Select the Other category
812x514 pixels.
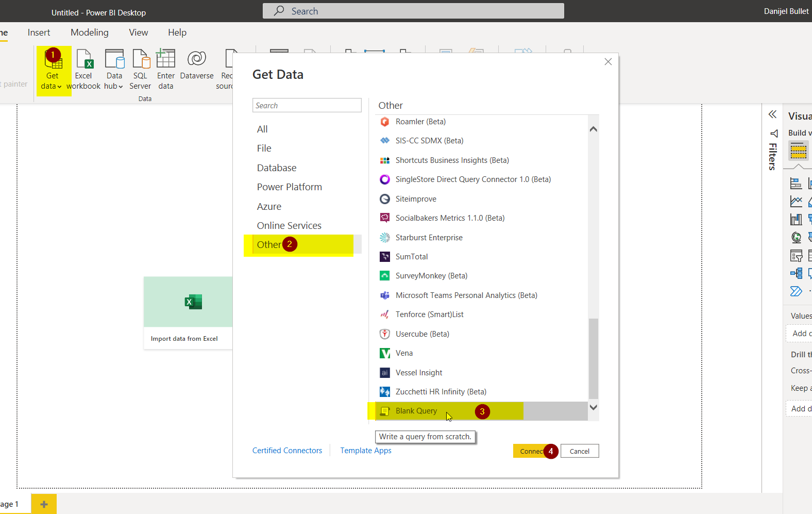click(307, 244)
